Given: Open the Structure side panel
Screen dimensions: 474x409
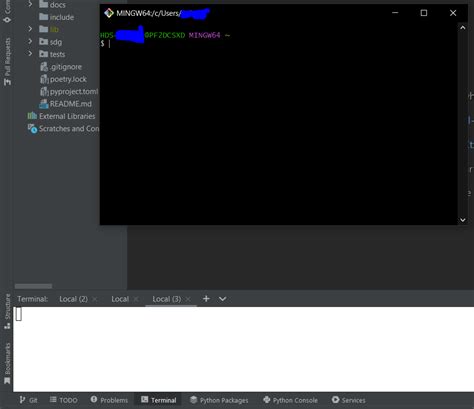Looking at the screenshot, I should tap(7, 312).
